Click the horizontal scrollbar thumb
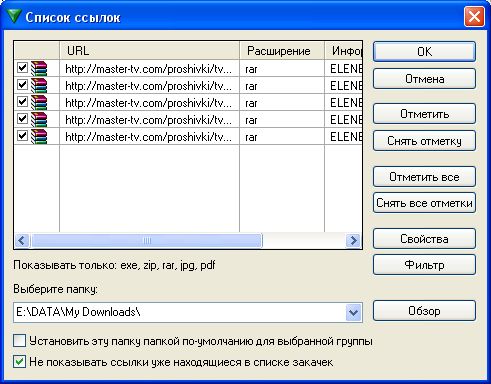This screenshot has width=491, height=384. (x=146, y=240)
